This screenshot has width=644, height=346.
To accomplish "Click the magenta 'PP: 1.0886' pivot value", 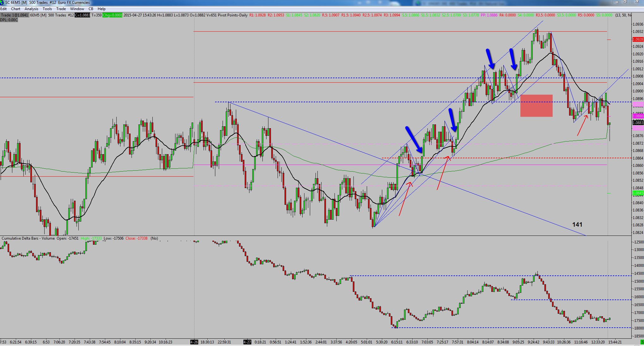I will point(489,15).
